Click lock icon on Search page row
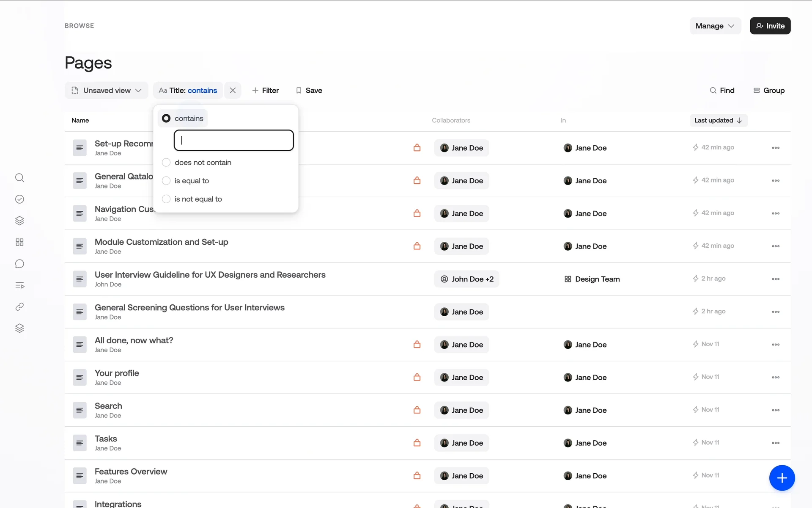The height and width of the screenshot is (508, 812). [x=417, y=410]
